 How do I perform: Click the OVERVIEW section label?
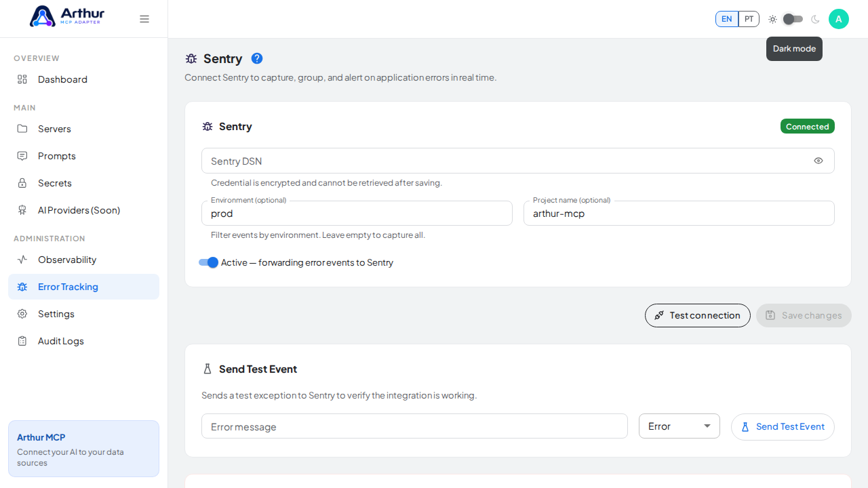[x=37, y=58]
